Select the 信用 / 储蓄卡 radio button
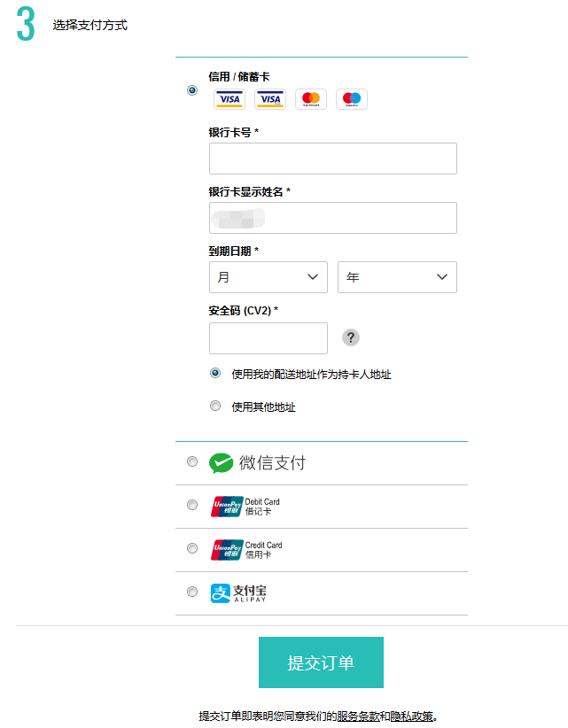Screen dimensions: 568x728 pos(192,89)
